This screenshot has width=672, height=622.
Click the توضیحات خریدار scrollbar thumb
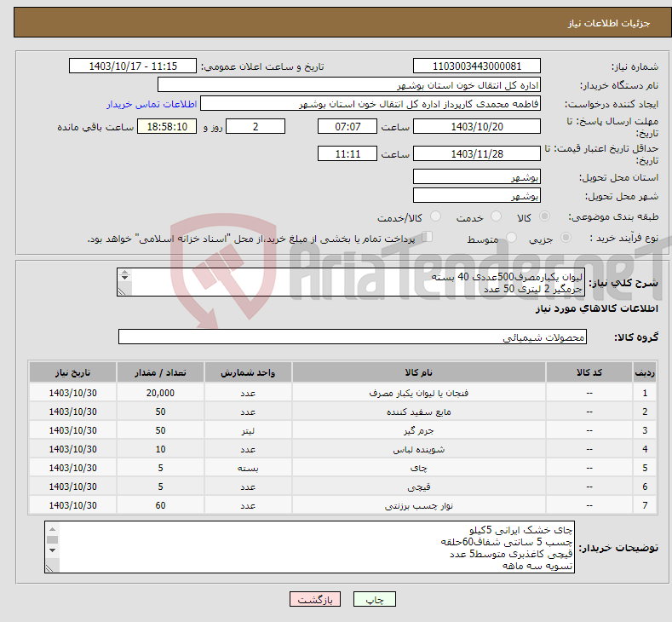pyautogui.click(x=52, y=539)
